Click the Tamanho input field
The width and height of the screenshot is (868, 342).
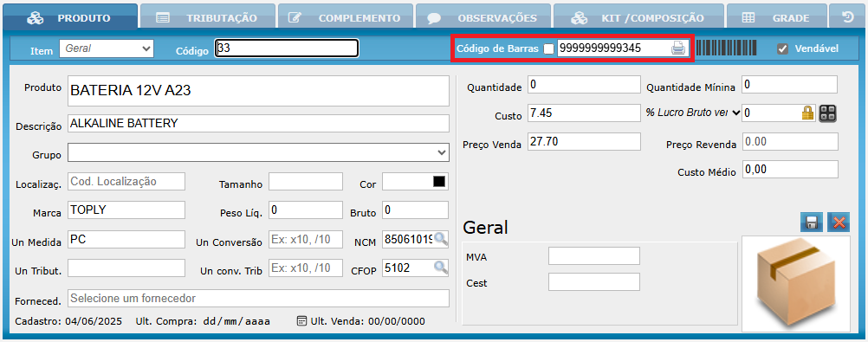coord(306,182)
